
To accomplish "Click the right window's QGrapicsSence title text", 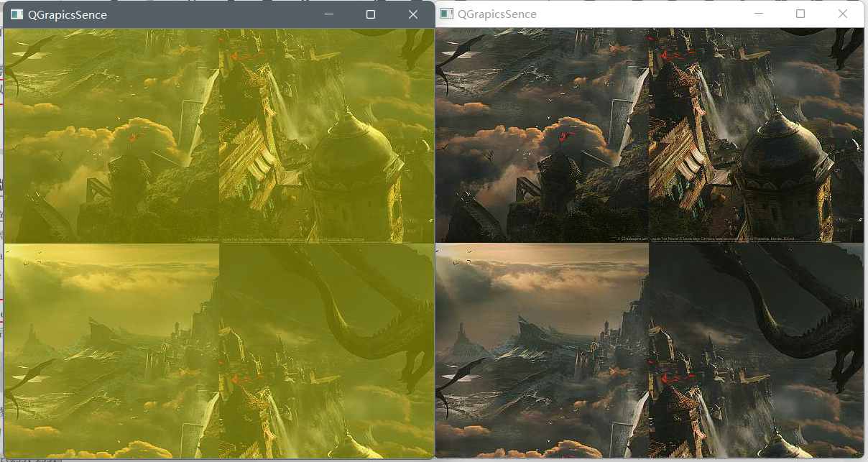I will coord(497,14).
